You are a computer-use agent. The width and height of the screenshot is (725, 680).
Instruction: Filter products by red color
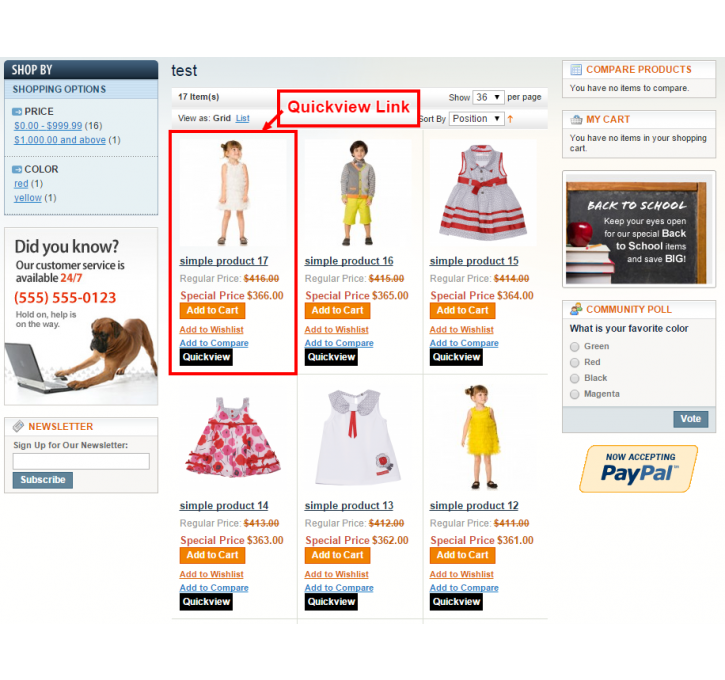[21, 184]
